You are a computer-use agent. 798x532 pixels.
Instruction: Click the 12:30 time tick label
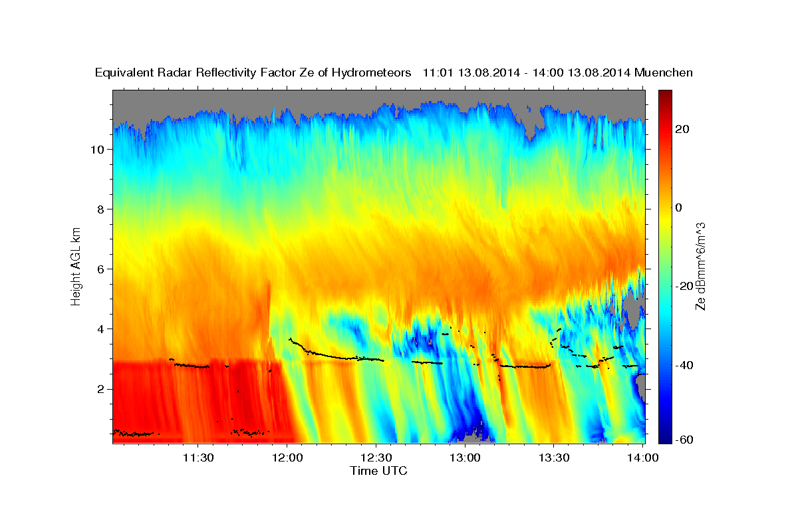pyautogui.click(x=376, y=458)
